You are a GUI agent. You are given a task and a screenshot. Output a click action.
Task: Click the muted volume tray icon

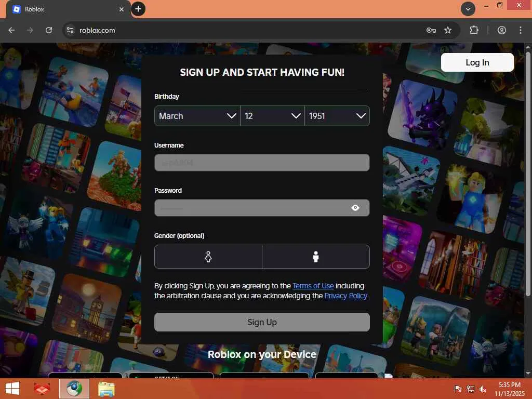click(x=483, y=389)
